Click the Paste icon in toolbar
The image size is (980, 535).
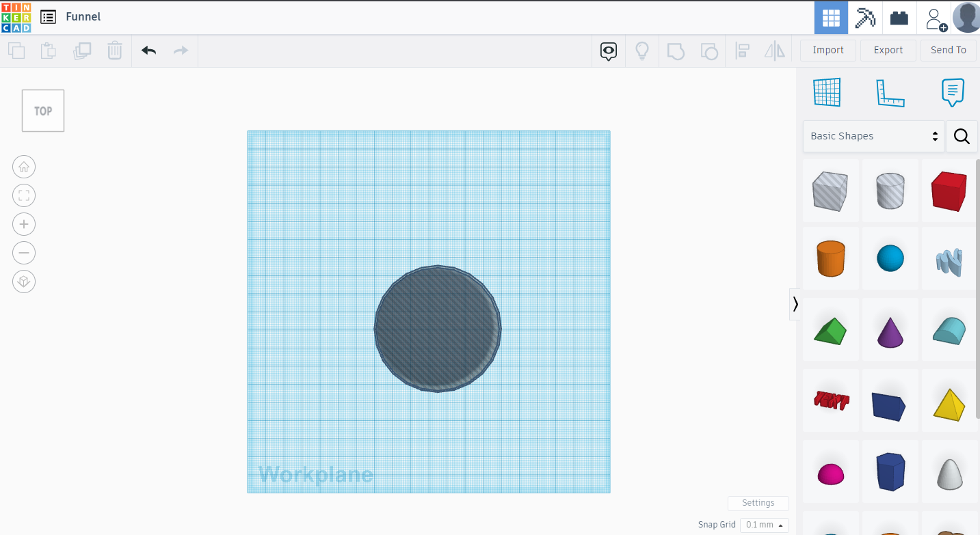[x=49, y=51]
